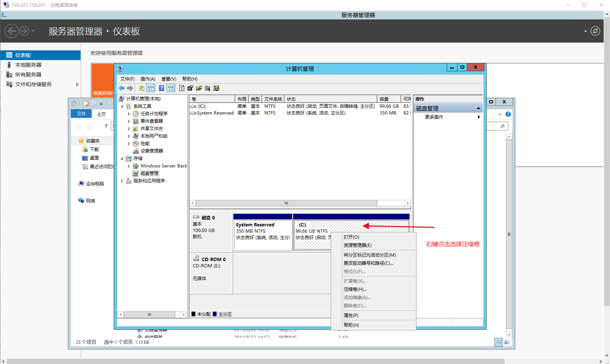The height and width of the screenshot is (364, 610).
Task: Expand the 任务计划程序 tree node
Action: (129, 114)
